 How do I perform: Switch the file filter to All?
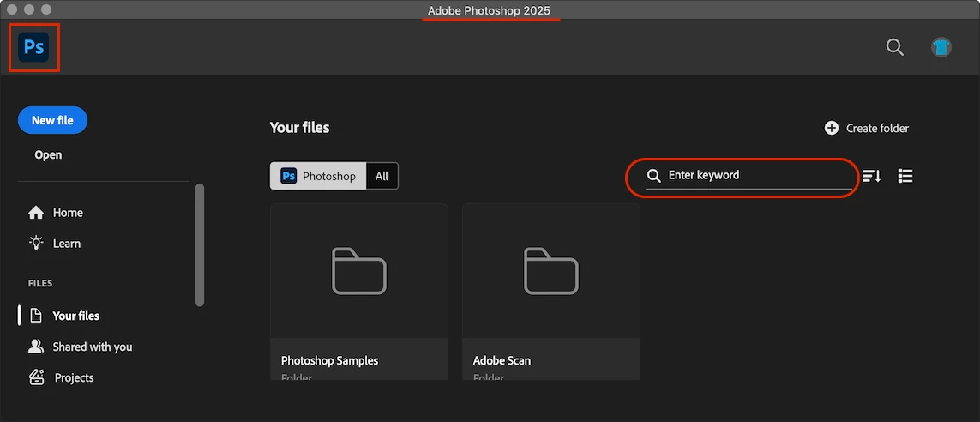coord(382,177)
